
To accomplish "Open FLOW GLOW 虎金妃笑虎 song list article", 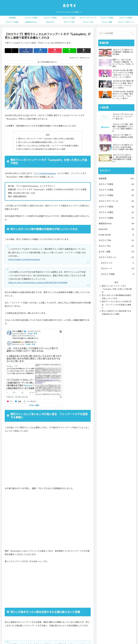I will tap(116, 95).
